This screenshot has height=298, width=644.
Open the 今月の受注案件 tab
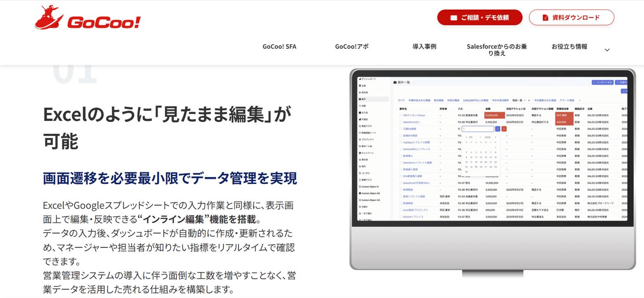point(500,100)
